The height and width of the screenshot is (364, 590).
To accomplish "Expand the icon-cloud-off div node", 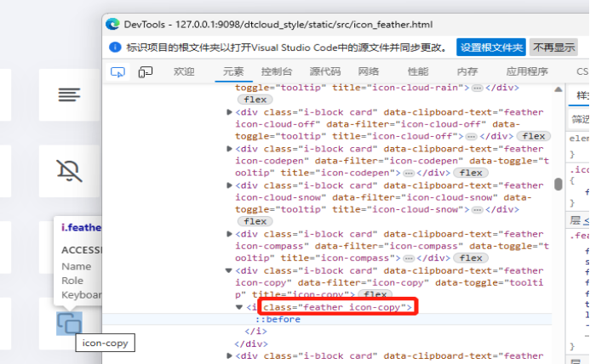I will (x=229, y=112).
